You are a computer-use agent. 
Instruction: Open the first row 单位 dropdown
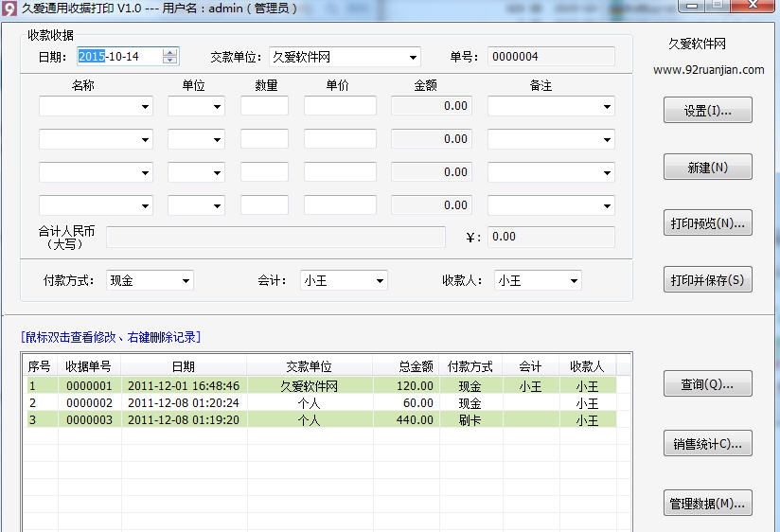[x=217, y=107]
